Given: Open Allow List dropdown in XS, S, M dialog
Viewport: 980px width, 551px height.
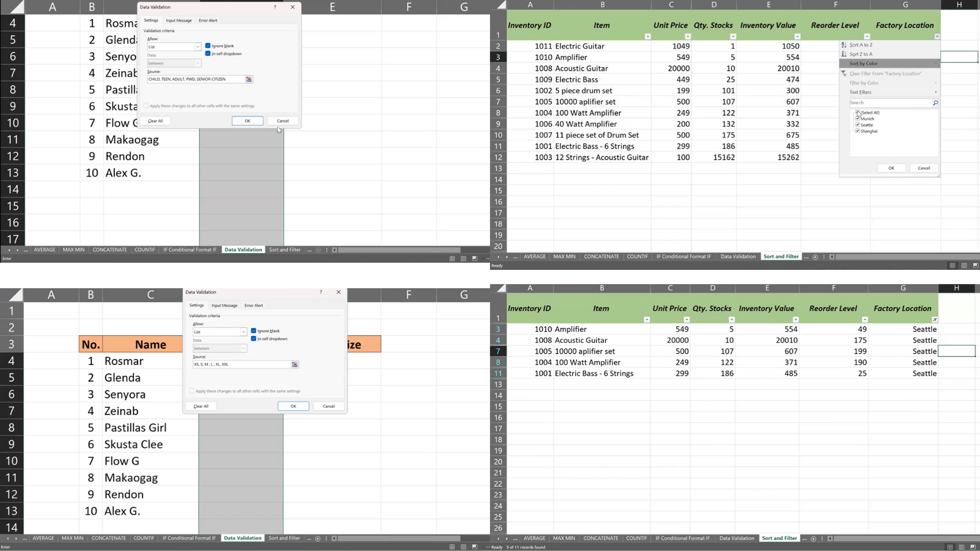Looking at the screenshot, I should pos(243,332).
